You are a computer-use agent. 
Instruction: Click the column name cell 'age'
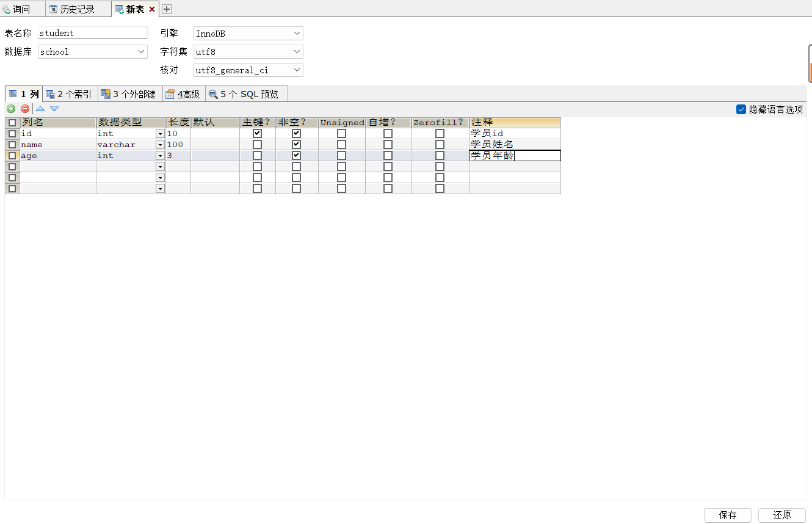(x=58, y=155)
